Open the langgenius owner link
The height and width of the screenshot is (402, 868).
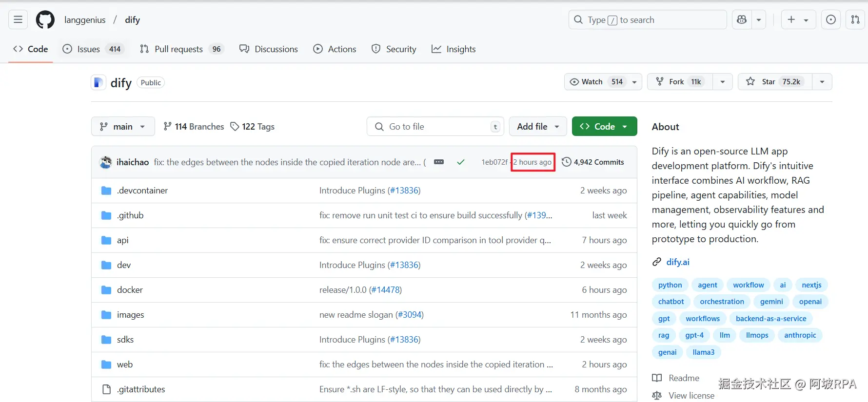(85, 19)
